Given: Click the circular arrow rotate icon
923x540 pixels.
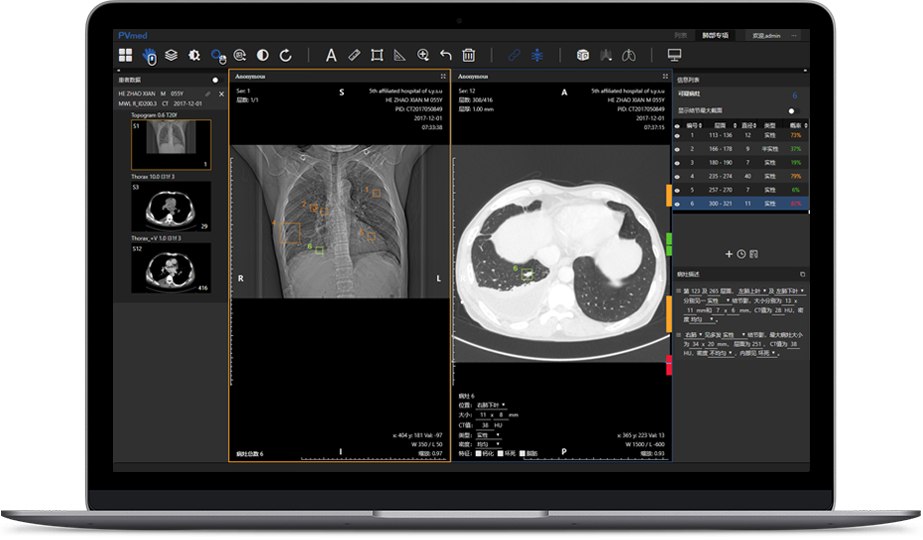Looking at the screenshot, I should 285,55.
